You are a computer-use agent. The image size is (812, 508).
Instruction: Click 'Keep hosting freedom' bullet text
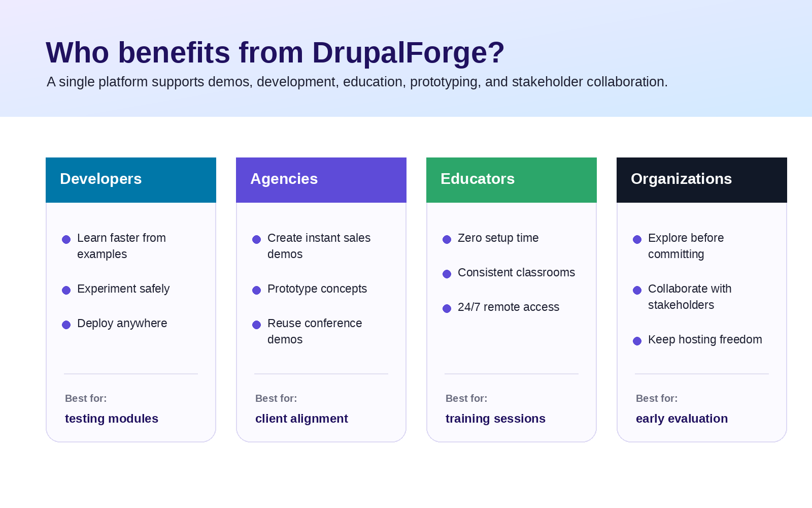point(705,339)
